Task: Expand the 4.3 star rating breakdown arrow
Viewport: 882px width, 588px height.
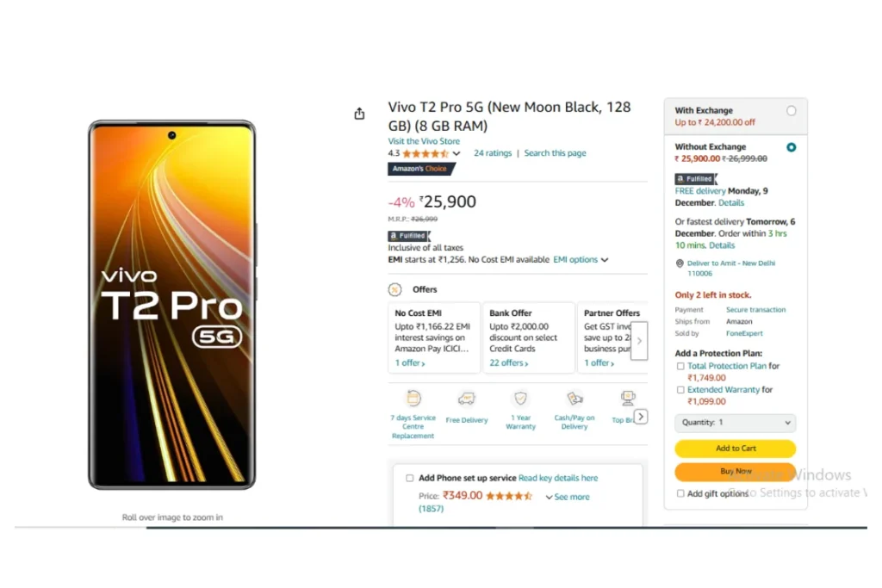Action: click(457, 153)
